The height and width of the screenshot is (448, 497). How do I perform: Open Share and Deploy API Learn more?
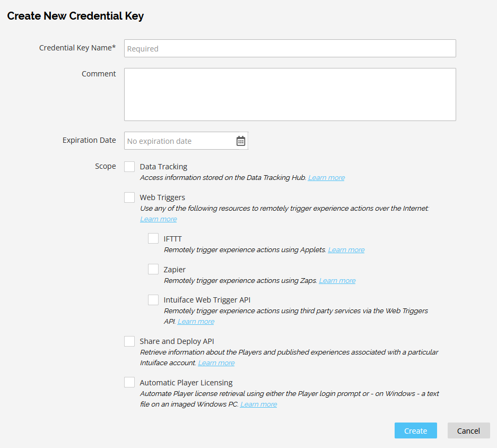click(216, 363)
